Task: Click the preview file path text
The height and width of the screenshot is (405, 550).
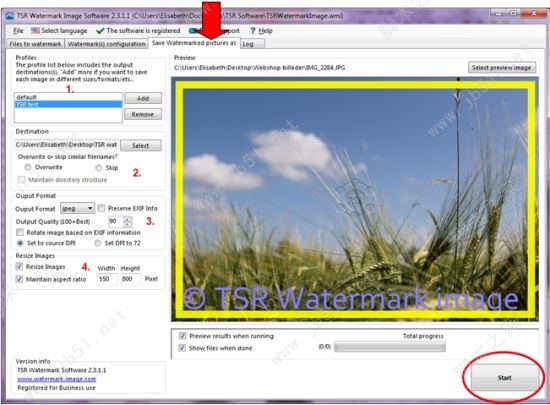Action: coord(260,68)
